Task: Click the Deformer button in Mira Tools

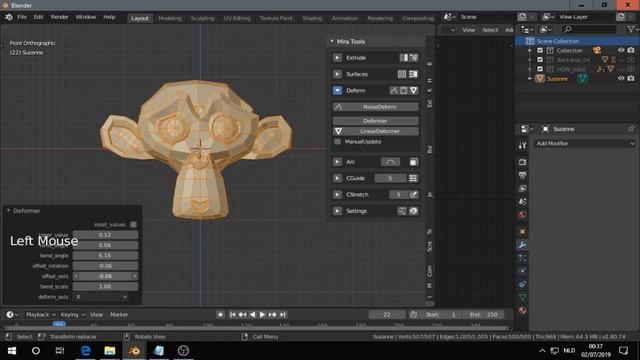Action: pos(376,121)
